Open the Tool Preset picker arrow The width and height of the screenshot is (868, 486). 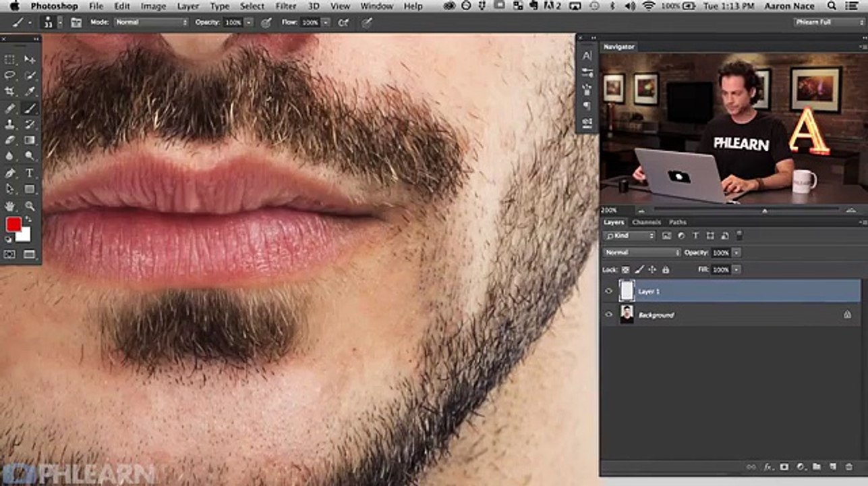point(30,22)
